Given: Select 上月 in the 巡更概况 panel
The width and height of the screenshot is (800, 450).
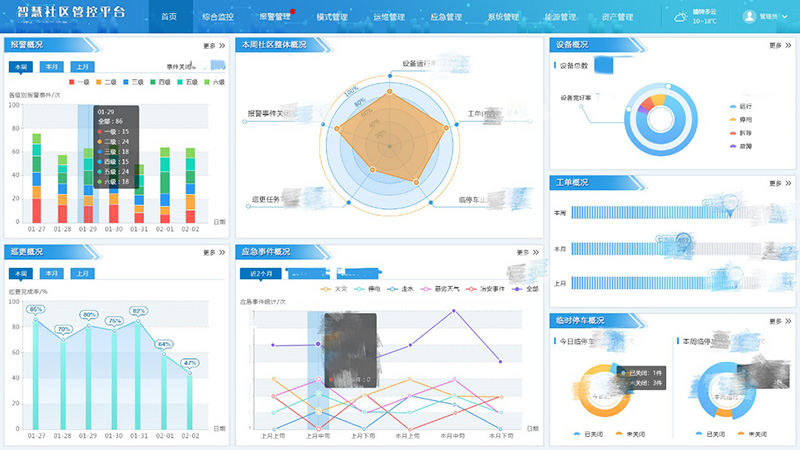Looking at the screenshot, I should click(83, 273).
